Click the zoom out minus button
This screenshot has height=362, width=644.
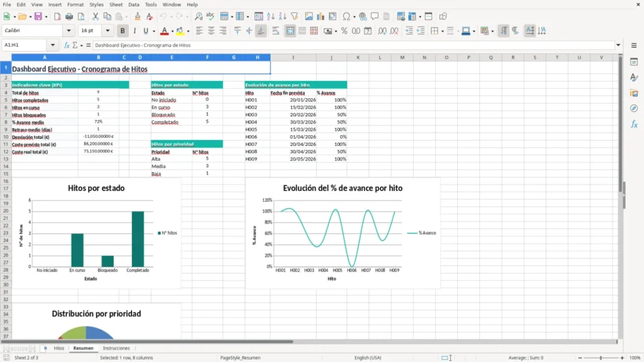coord(580,358)
